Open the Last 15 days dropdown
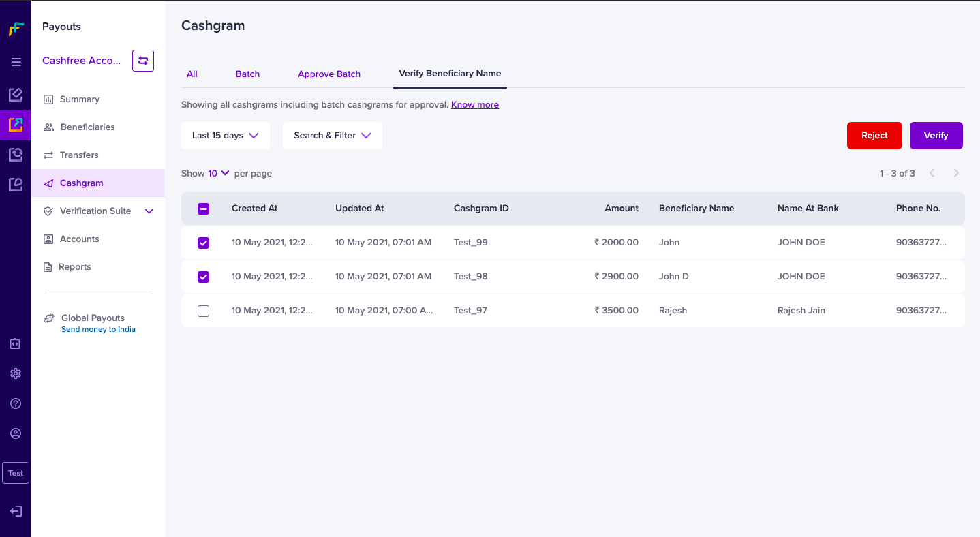Image resolution: width=980 pixels, height=537 pixels. [226, 136]
